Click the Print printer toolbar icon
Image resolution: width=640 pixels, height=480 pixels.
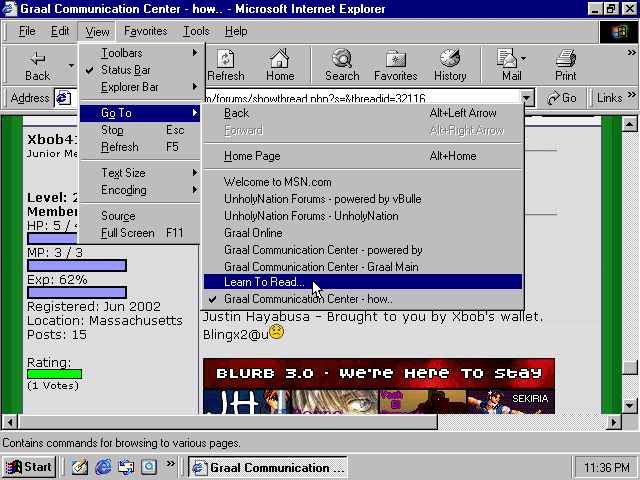[566, 58]
